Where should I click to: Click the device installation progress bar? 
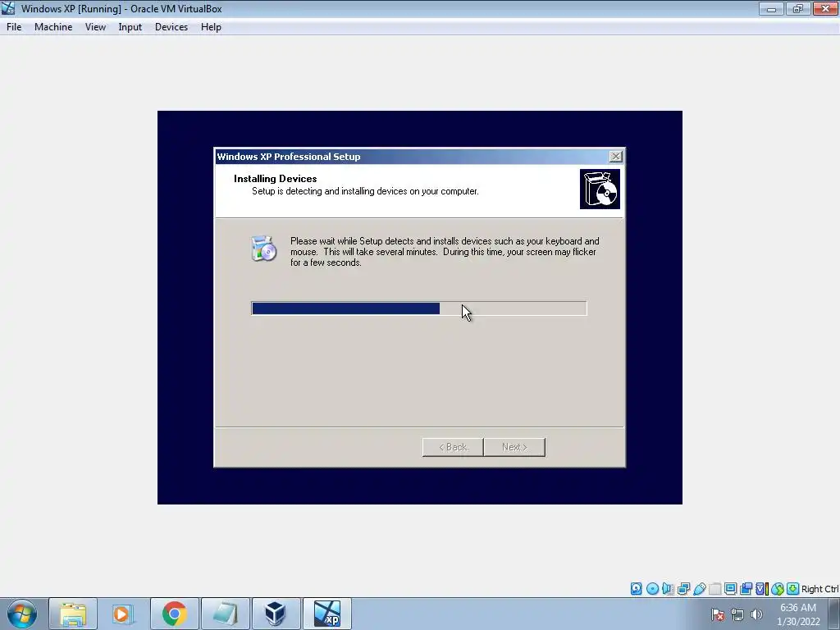(419, 308)
